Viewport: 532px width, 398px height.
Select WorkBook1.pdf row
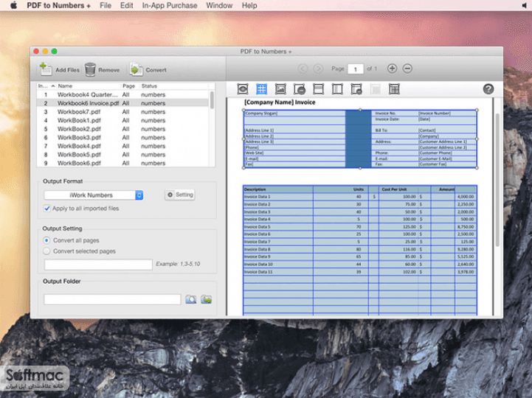(x=122, y=120)
